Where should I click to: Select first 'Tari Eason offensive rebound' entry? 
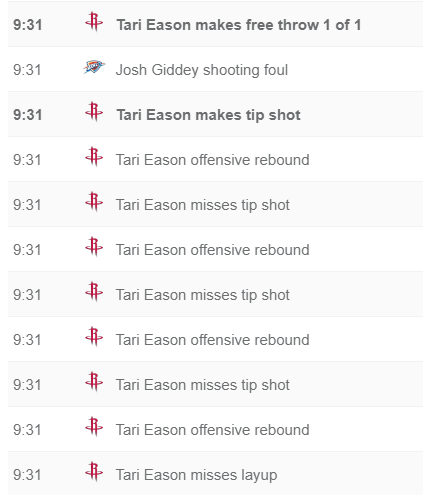213,160
